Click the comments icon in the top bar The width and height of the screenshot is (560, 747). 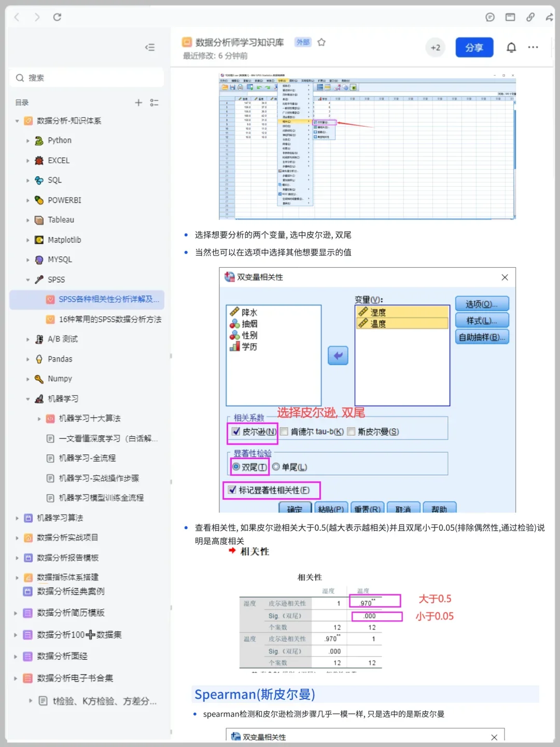click(490, 17)
